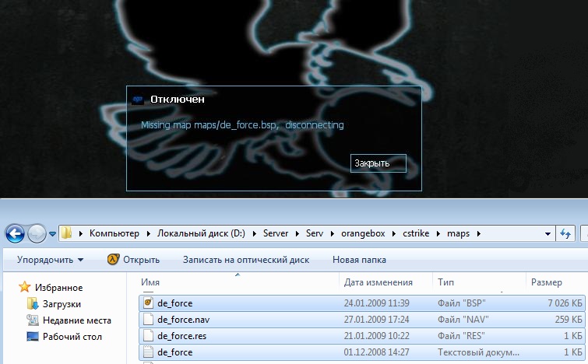Expand the arrow after maps breadcrumb
This screenshot has width=588, height=364.
coord(478,233)
